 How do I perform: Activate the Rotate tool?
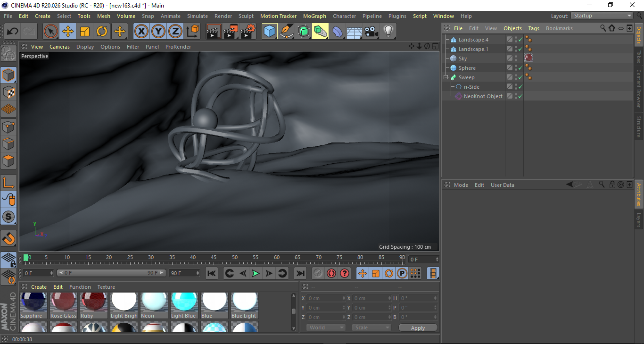pyautogui.click(x=102, y=32)
